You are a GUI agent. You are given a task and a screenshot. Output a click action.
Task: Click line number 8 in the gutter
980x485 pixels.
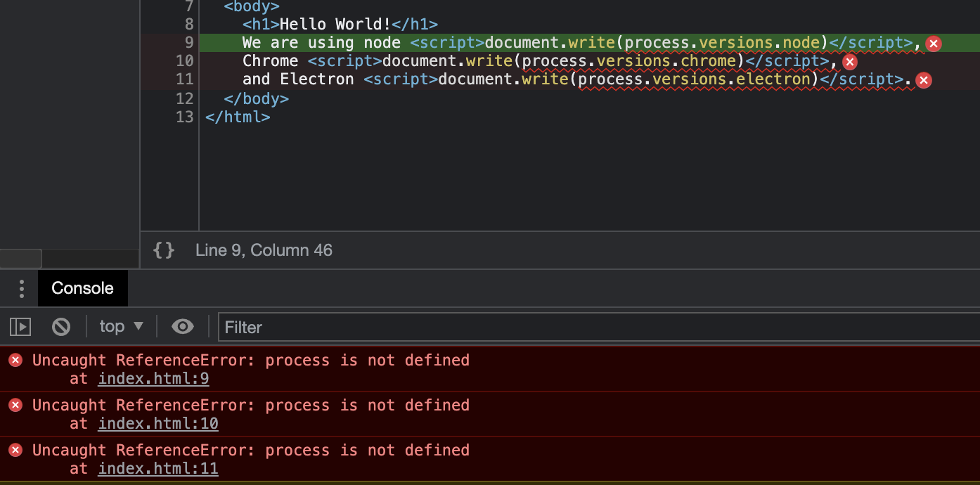click(x=189, y=25)
